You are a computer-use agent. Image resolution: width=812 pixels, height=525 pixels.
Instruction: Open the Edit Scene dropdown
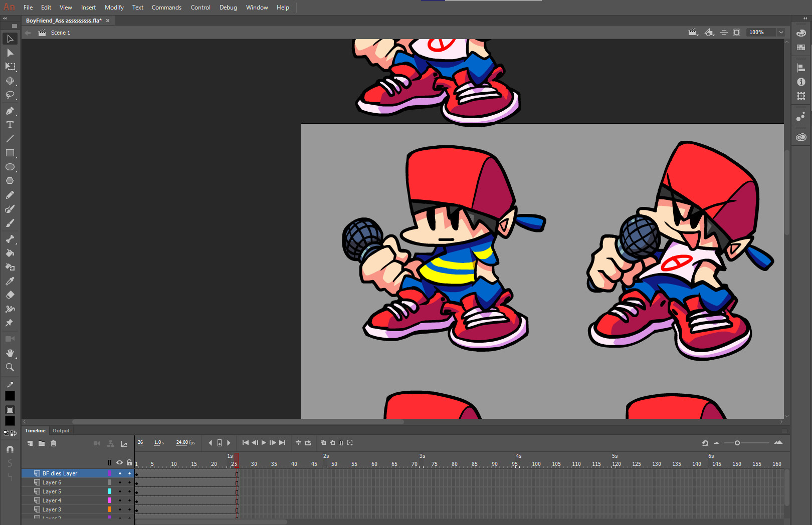[x=693, y=32]
